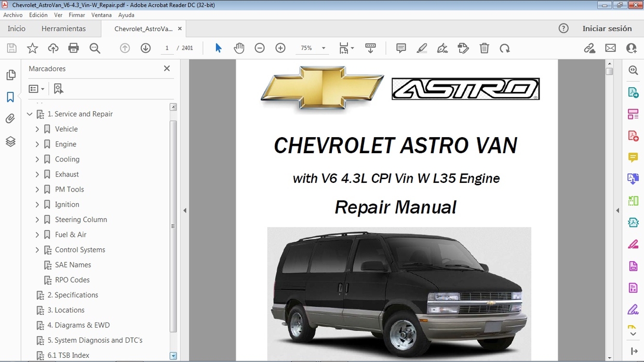Image resolution: width=644 pixels, height=362 pixels.
Task: Open the Add comment tool
Action: (x=401, y=48)
